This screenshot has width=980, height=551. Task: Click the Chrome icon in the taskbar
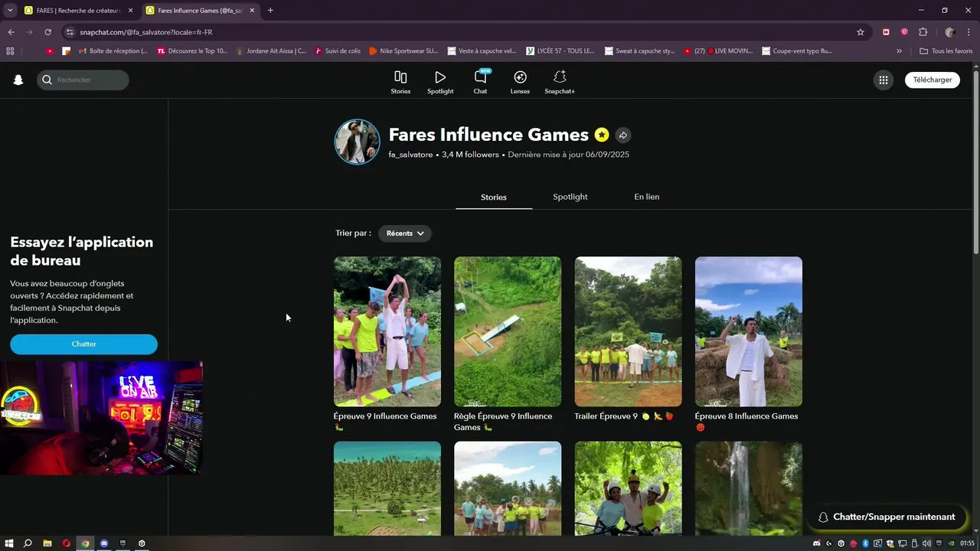85,543
